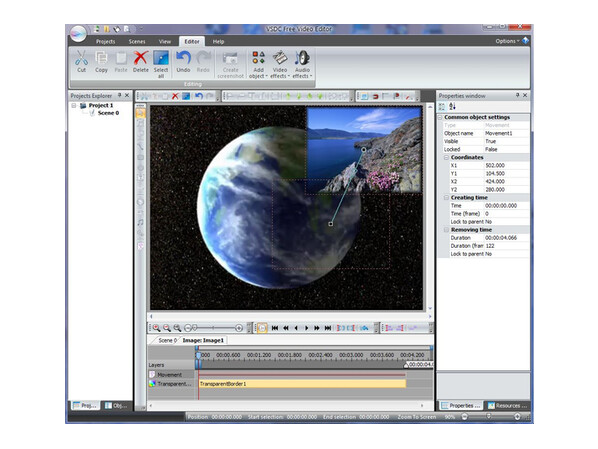Step one frame backward
598x449 pixels.
296,328
